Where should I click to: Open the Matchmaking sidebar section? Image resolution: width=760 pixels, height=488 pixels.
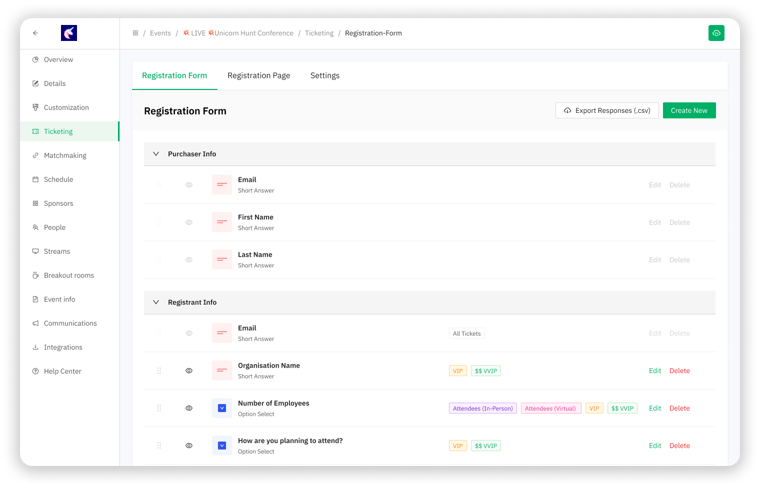[x=64, y=155]
